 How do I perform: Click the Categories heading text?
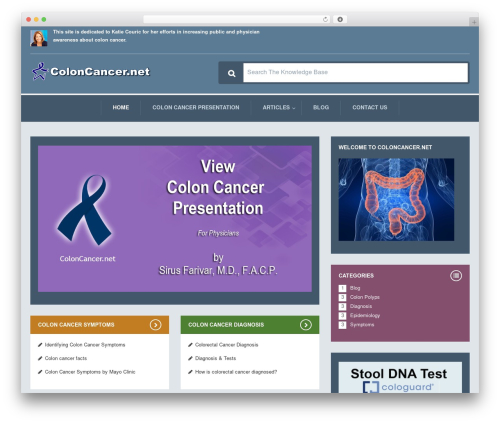pos(356,276)
